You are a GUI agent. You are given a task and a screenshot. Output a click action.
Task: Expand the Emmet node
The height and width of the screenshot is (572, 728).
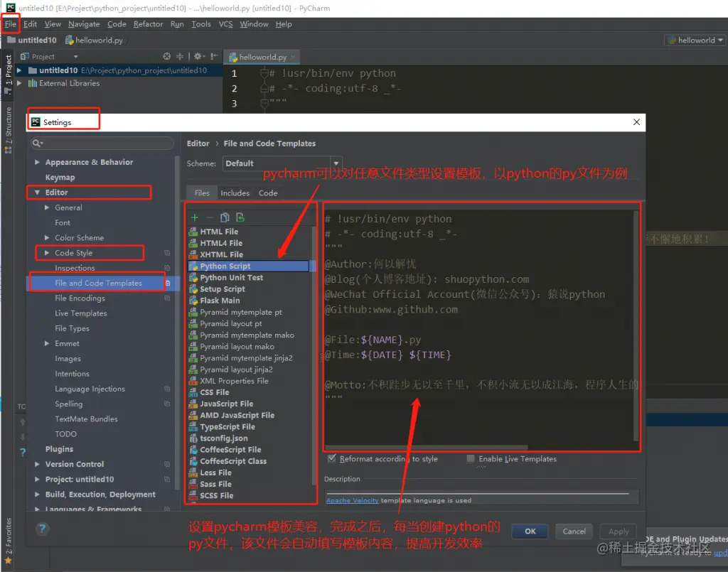pyautogui.click(x=47, y=343)
